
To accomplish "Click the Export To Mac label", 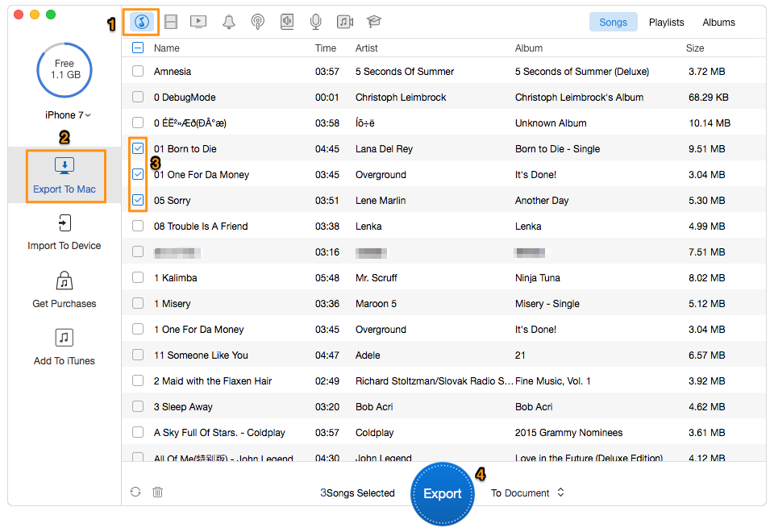I will (64, 189).
